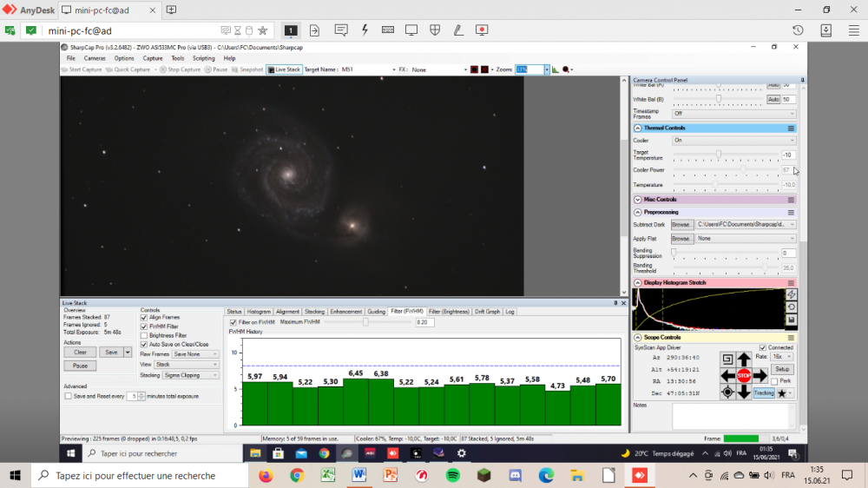This screenshot has height=488, width=868.
Task: Enable Brightness Filter checkbox
Action: [x=144, y=336]
